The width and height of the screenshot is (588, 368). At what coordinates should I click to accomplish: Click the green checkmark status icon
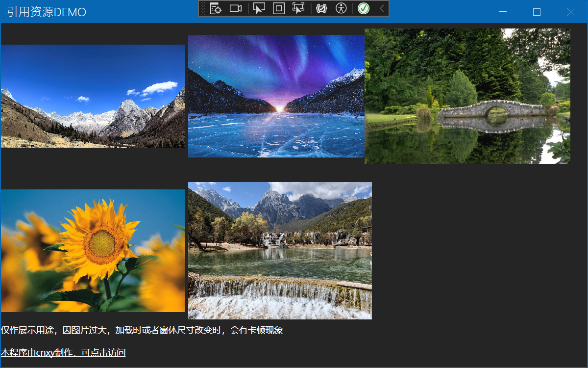[x=363, y=8]
